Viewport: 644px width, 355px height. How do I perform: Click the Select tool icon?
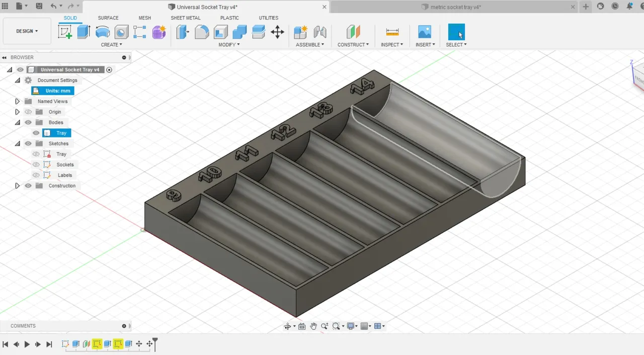[456, 32]
